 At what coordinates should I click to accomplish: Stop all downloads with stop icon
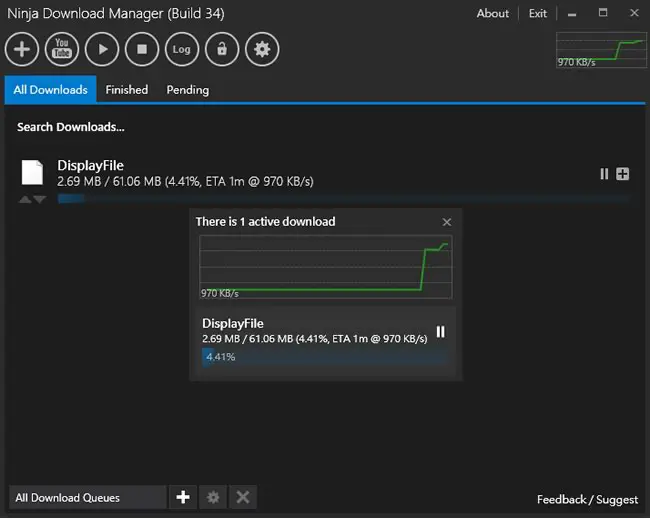142,49
